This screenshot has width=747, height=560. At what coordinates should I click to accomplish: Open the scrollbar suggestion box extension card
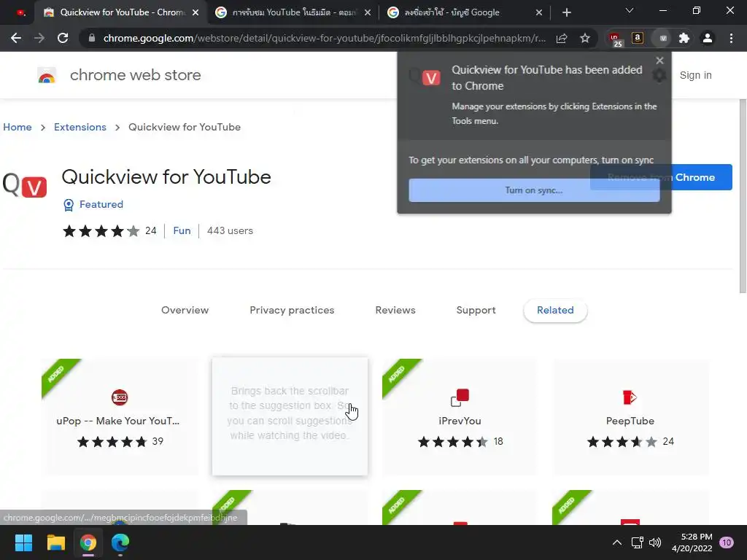pos(290,416)
